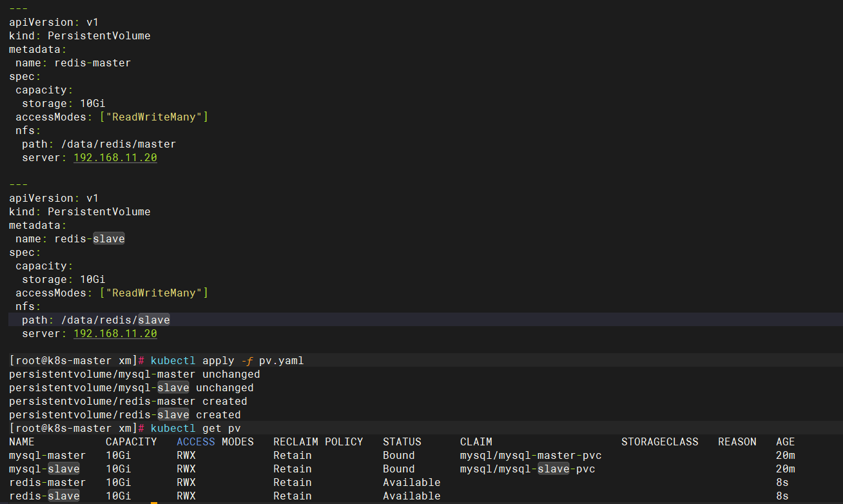Click the CAPACITY column header
The width and height of the screenshot is (843, 504).
pos(131,441)
